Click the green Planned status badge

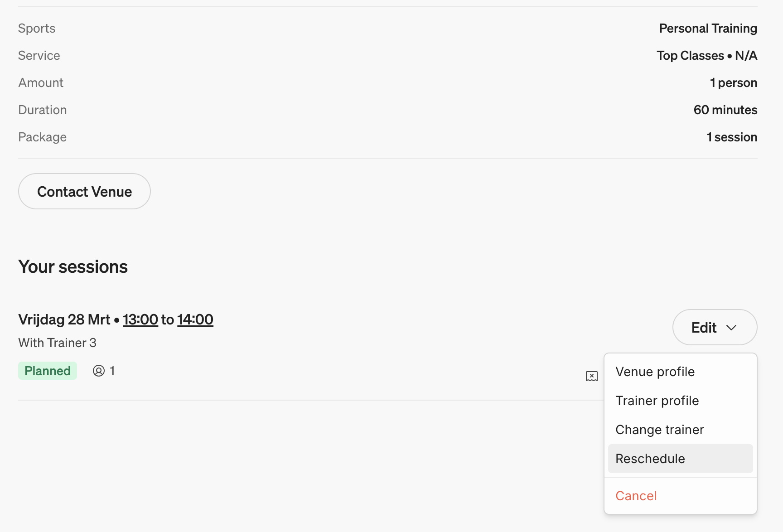pos(48,371)
